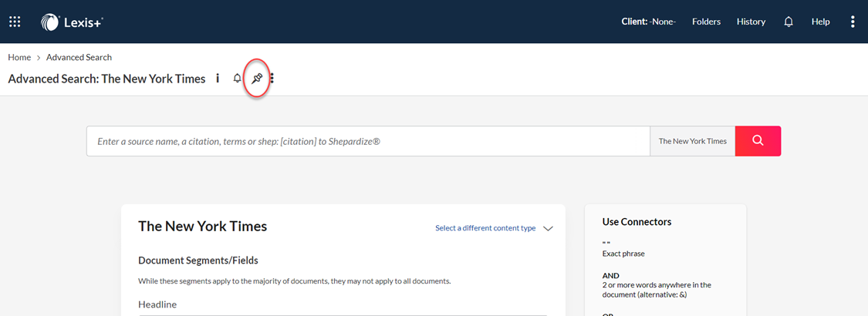The image size is (868, 316).
Task: Click The New York Times source filter
Action: pyautogui.click(x=693, y=141)
